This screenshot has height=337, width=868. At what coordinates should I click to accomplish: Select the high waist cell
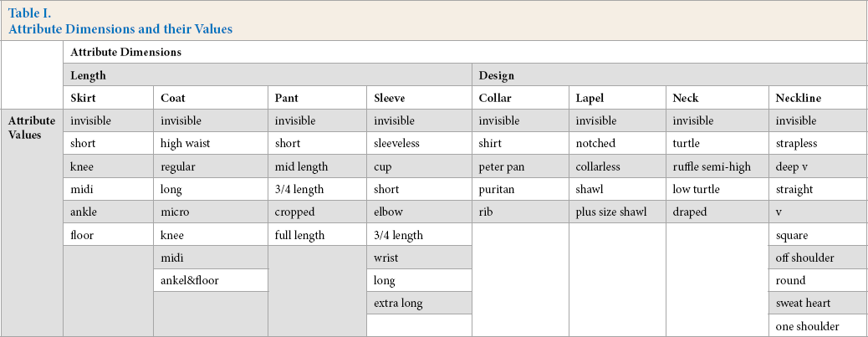tap(211, 143)
